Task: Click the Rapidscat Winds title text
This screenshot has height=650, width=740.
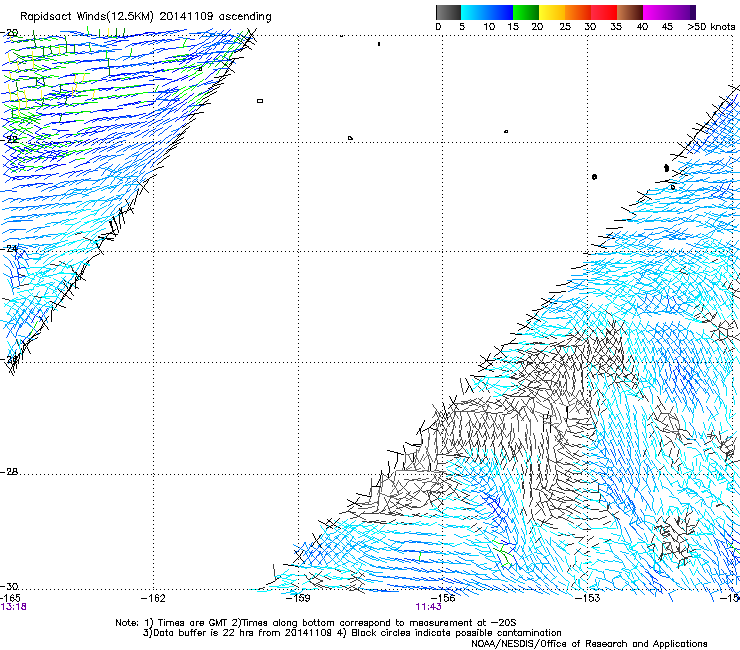Action: pos(145,17)
